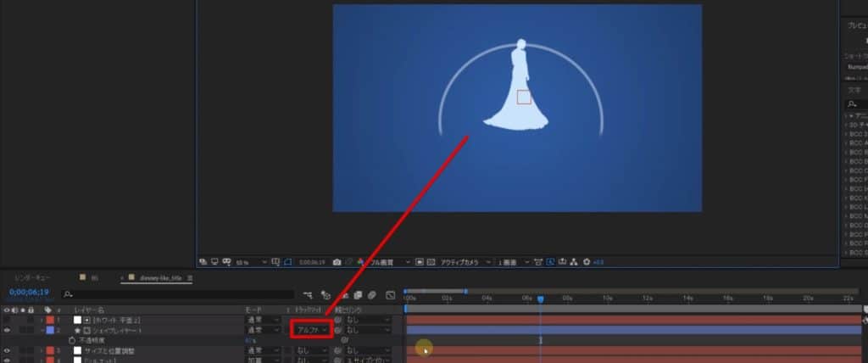Select layer name ホワイト 平面 2
The height and width of the screenshot is (363, 868).
tap(117, 320)
